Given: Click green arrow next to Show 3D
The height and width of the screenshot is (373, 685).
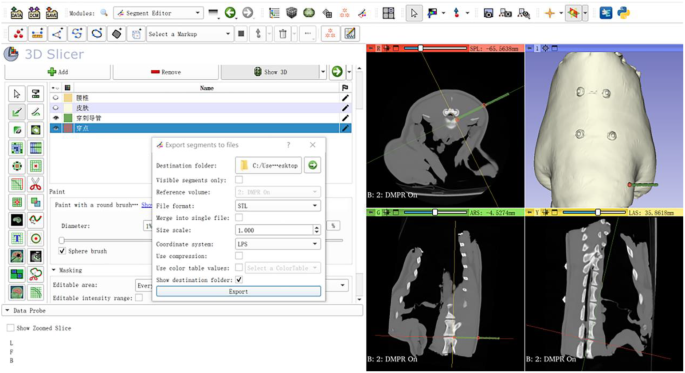Looking at the screenshot, I should [x=337, y=72].
